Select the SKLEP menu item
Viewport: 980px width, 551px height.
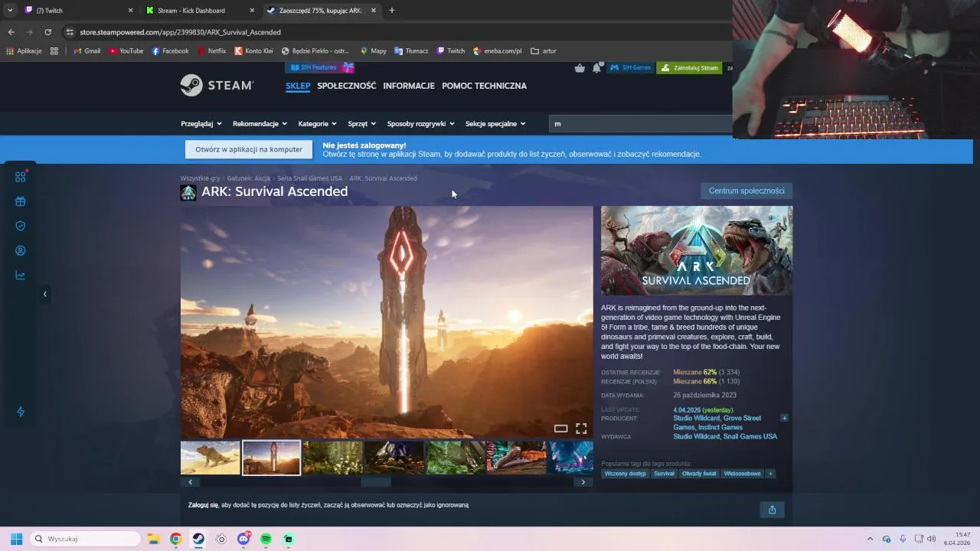click(x=298, y=86)
